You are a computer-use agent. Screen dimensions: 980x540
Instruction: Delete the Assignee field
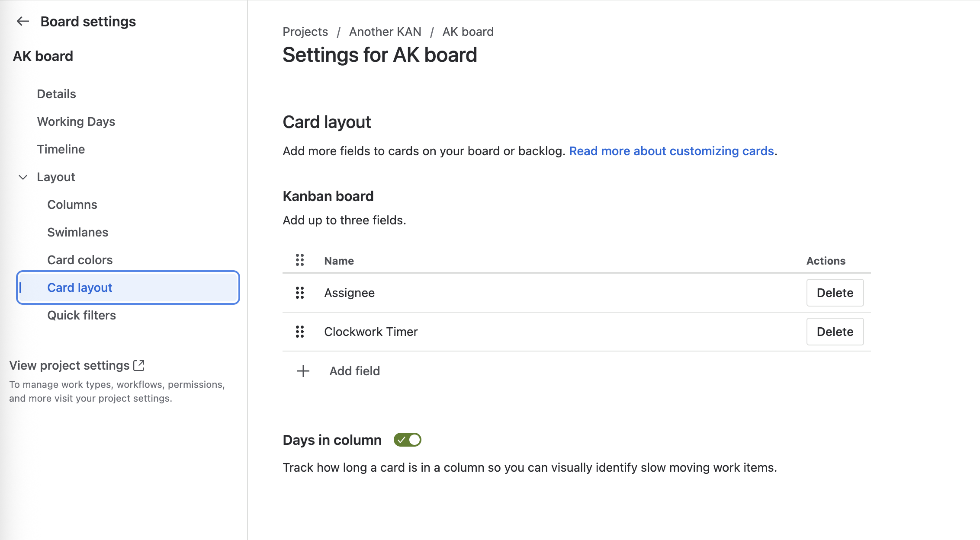835,293
